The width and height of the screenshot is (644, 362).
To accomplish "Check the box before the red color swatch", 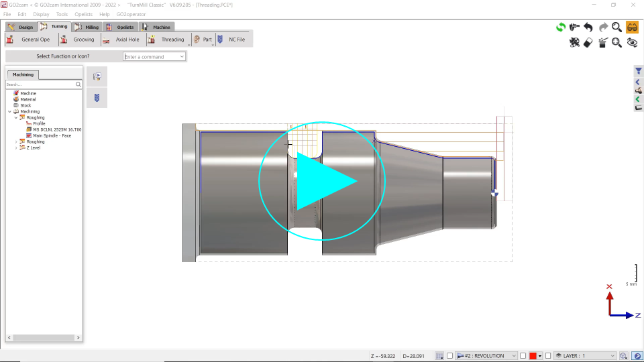I will (523, 356).
